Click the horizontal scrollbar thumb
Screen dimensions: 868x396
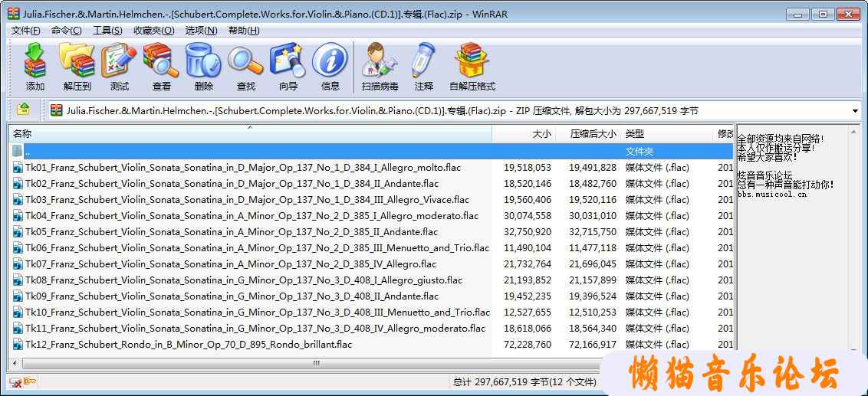[316, 363]
